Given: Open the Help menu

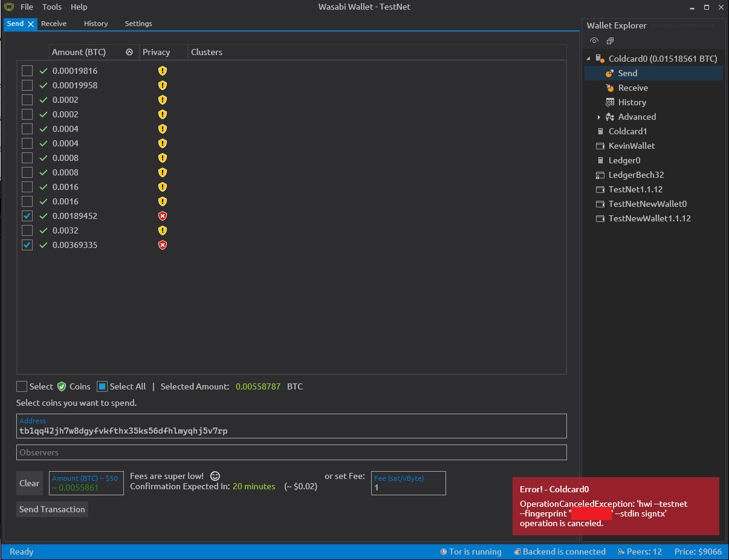Looking at the screenshot, I should point(79,7).
